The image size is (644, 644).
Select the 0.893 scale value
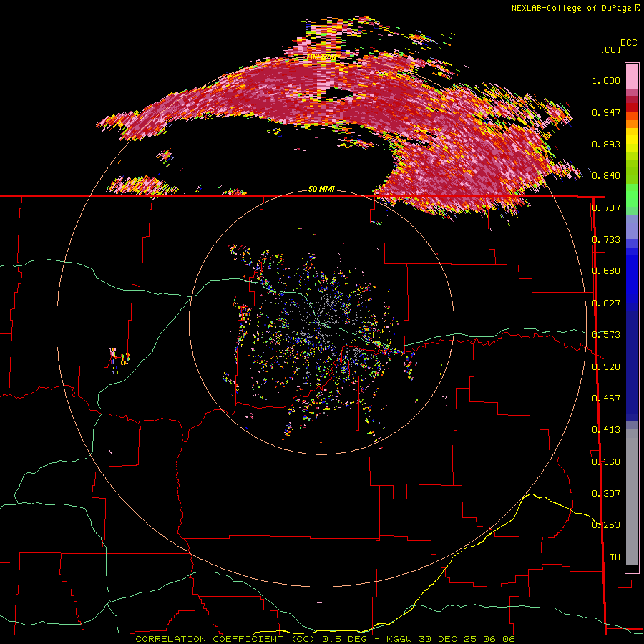pos(606,144)
